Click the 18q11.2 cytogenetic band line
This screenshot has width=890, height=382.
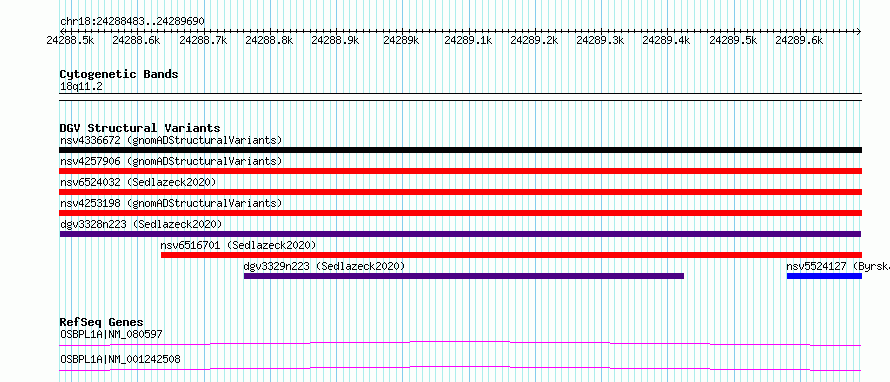point(460,97)
